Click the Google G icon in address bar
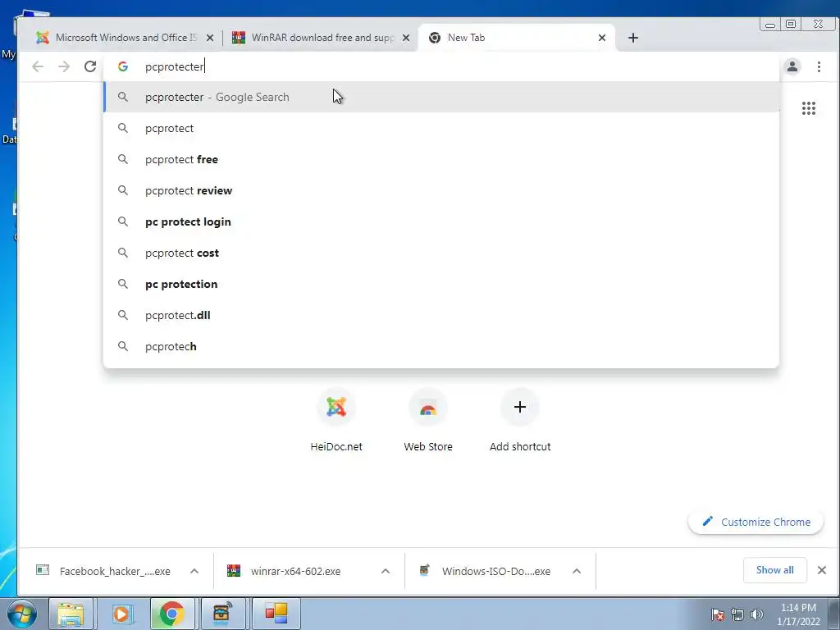Viewport: 840px width, 630px height. click(123, 66)
